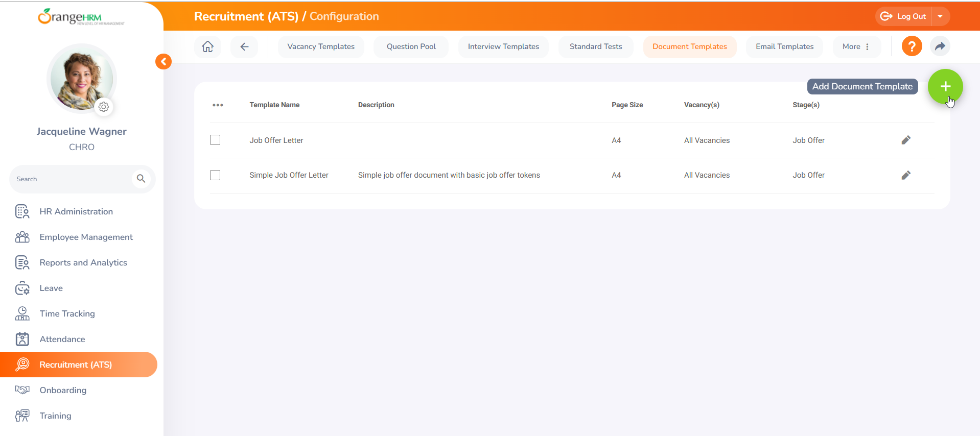Open table options three-dots icon
The height and width of the screenshot is (436, 980).
pos(218,105)
